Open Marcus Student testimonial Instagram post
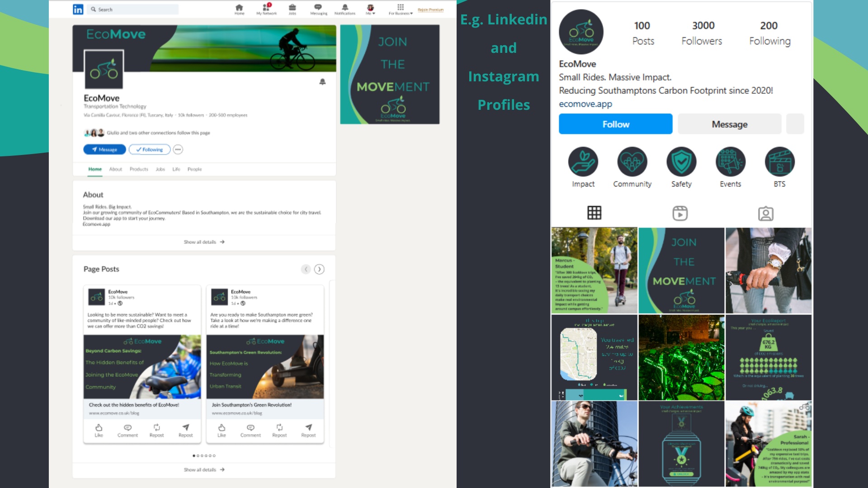The image size is (868, 488). point(594,270)
